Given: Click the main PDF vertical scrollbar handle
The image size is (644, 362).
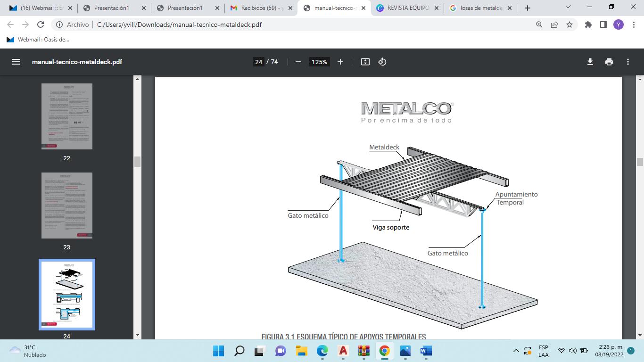Looking at the screenshot, I should (x=640, y=162).
